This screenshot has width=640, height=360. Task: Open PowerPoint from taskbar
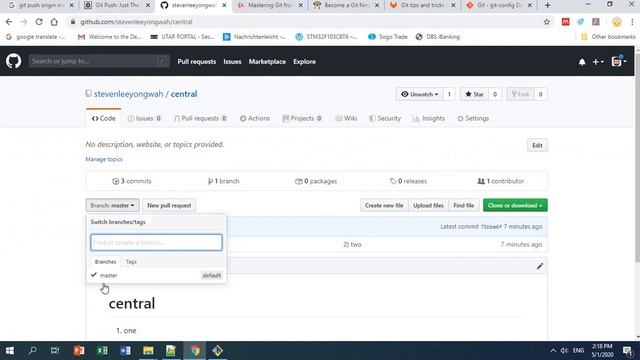pyautogui.click(x=79, y=351)
